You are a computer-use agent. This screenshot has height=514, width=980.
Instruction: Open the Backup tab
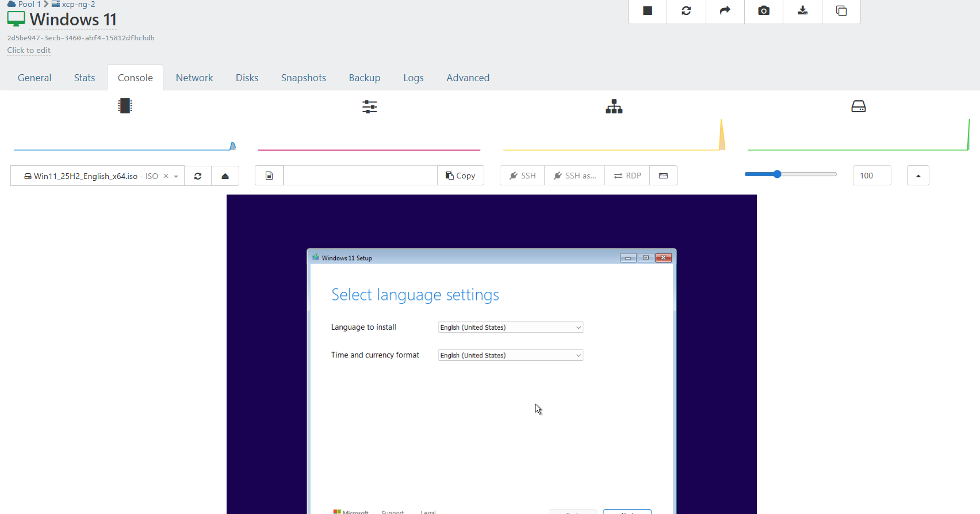(x=365, y=78)
